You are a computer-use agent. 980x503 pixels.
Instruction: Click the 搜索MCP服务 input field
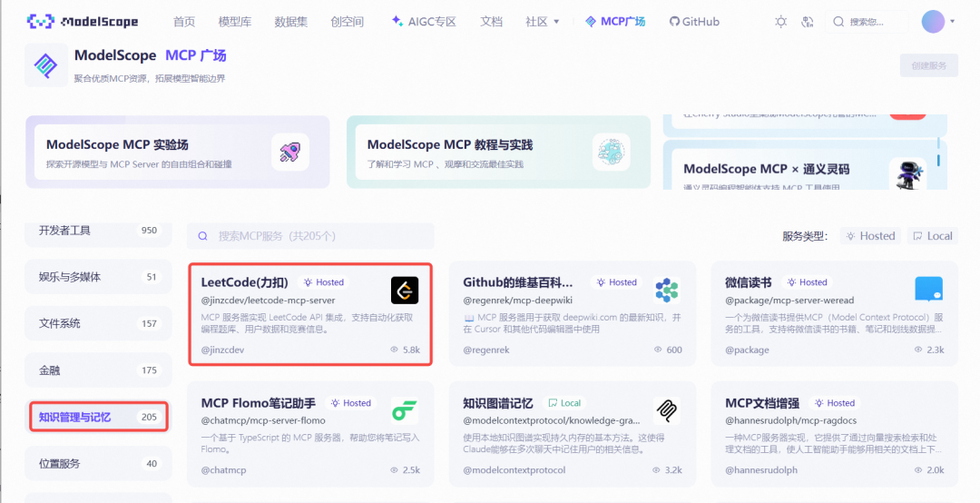click(x=310, y=236)
